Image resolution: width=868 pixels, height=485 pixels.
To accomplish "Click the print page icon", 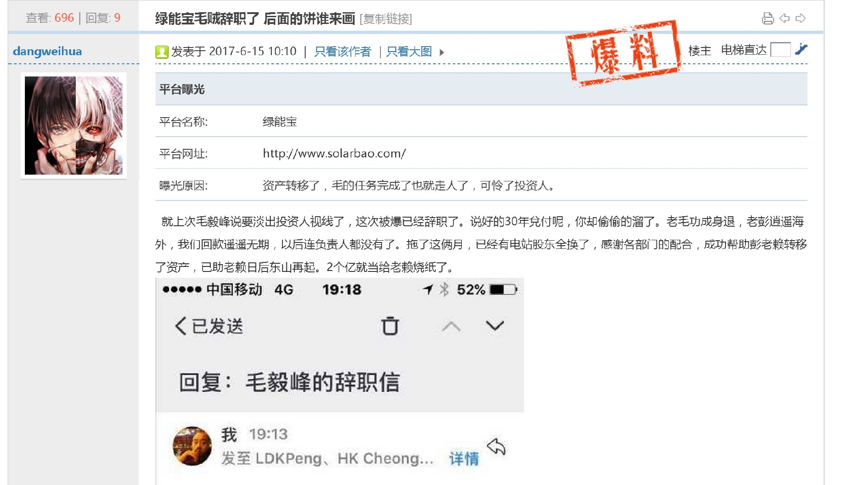I will coord(768,19).
